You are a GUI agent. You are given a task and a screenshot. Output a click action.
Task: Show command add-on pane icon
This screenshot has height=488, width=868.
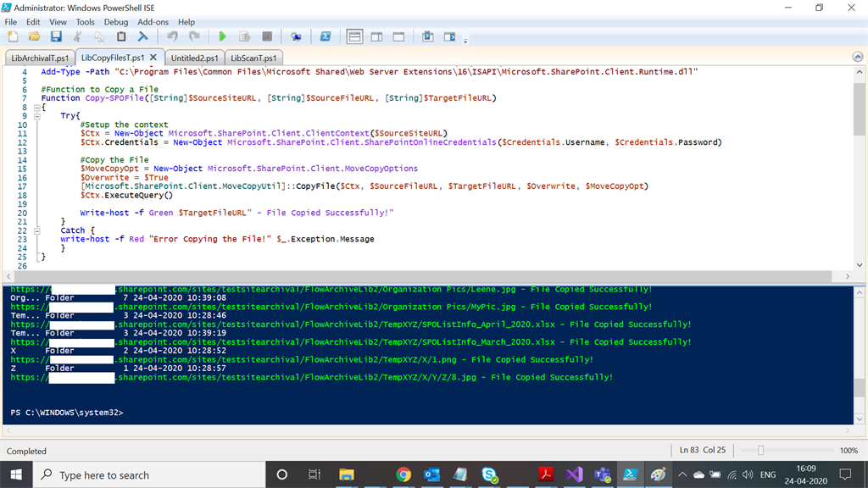[449, 36]
